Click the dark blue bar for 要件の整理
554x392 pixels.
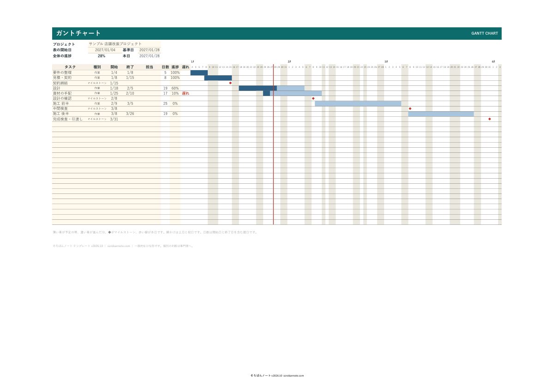(x=199, y=72)
